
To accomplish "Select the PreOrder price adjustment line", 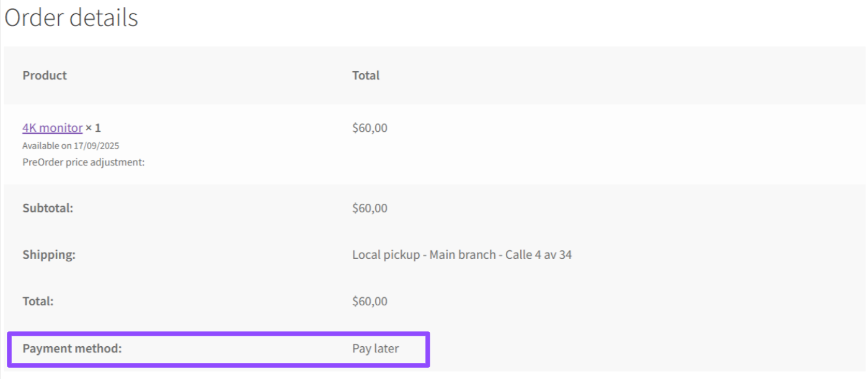I will coord(83,162).
